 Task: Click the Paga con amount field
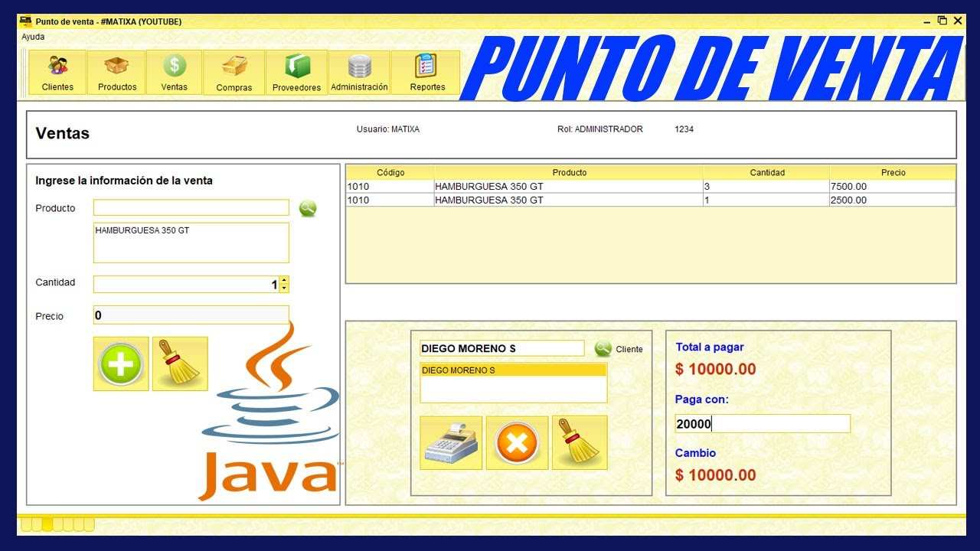[x=763, y=423]
